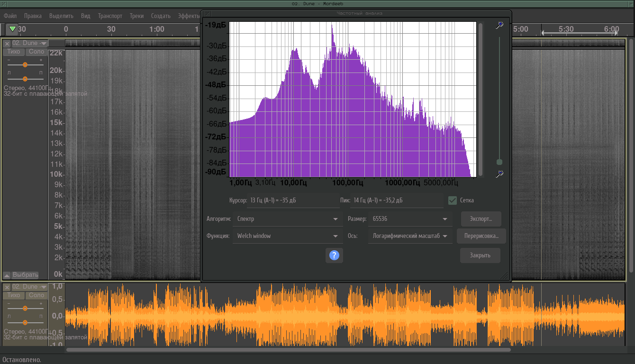Click the Выбрать button on spectrogram track
635x364 pixels.
point(25,275)
